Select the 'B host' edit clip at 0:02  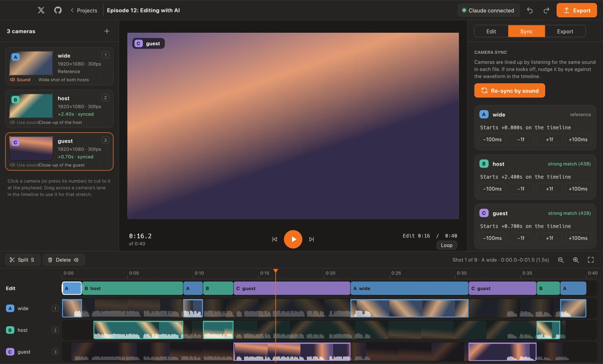pos(132,288)
